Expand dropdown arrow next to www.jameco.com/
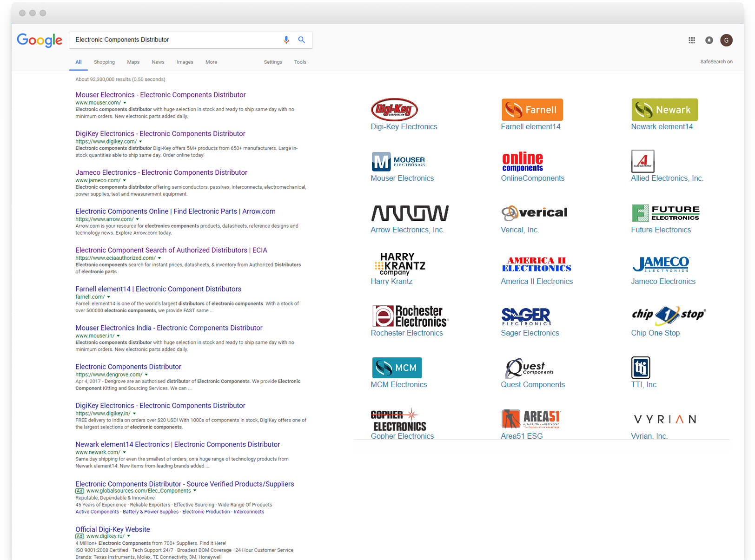 pos(124,180)
